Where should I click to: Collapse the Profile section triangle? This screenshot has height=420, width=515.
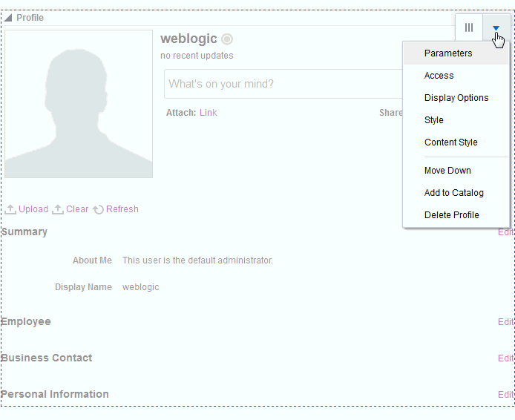[8, 18]
